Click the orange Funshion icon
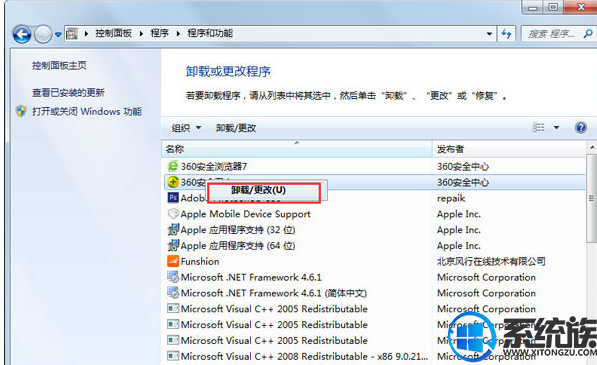 (173, 261)
